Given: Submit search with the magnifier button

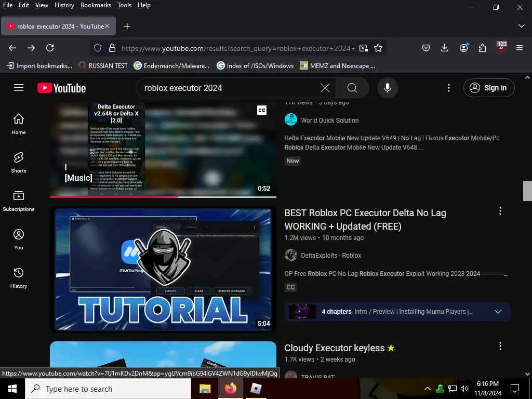Looking at the screenshot, I should point(352,88).
